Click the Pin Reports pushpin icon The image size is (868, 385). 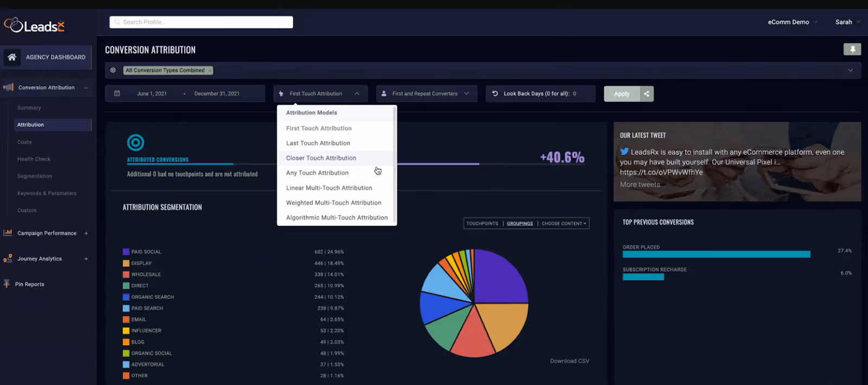pyautogui.click(x=7, y=284)
